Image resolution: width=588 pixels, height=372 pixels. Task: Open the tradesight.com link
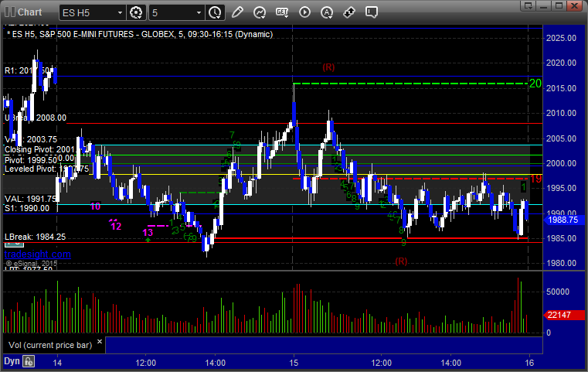pyautogui.click(x=38, y=254)
